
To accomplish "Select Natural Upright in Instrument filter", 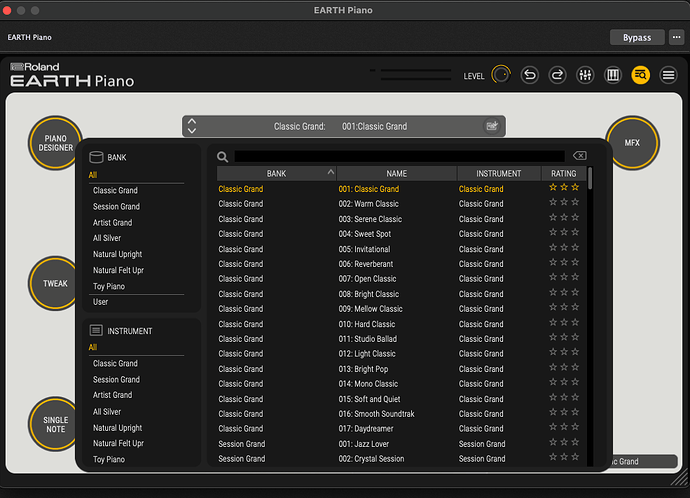I will 117,428.
